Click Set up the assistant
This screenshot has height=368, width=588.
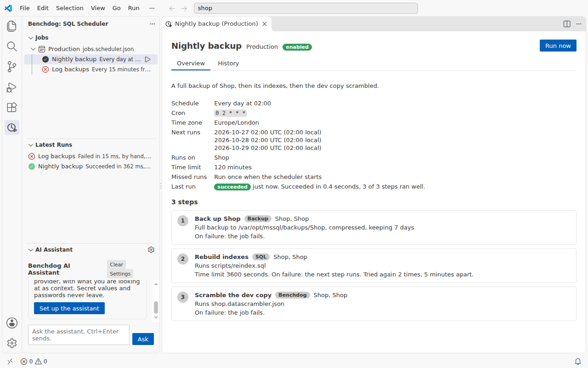[69, 308]
